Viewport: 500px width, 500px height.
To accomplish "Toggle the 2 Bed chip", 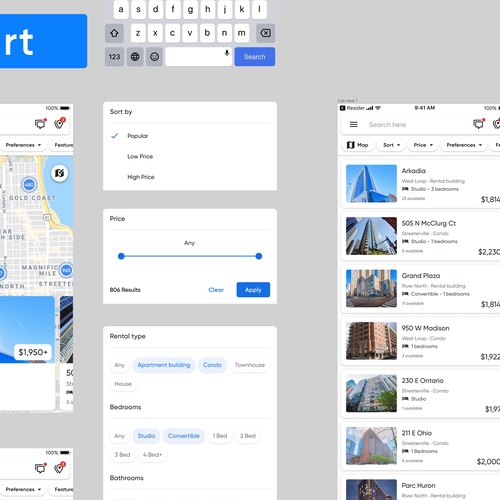I will click(248, 436).
